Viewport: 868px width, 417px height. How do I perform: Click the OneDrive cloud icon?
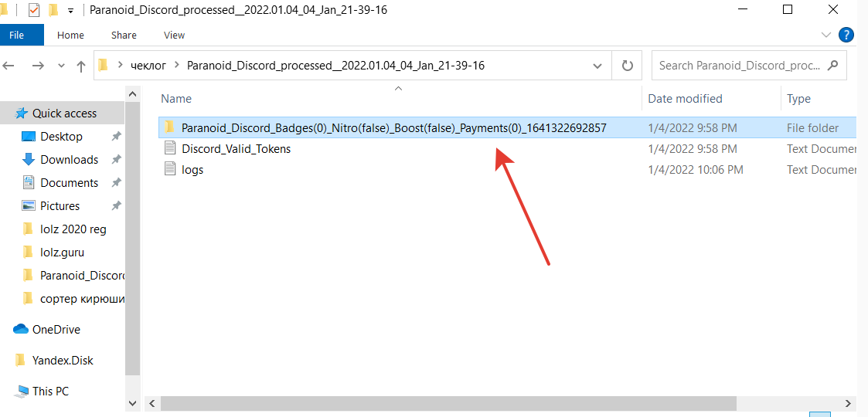click(x=20, y=329)
